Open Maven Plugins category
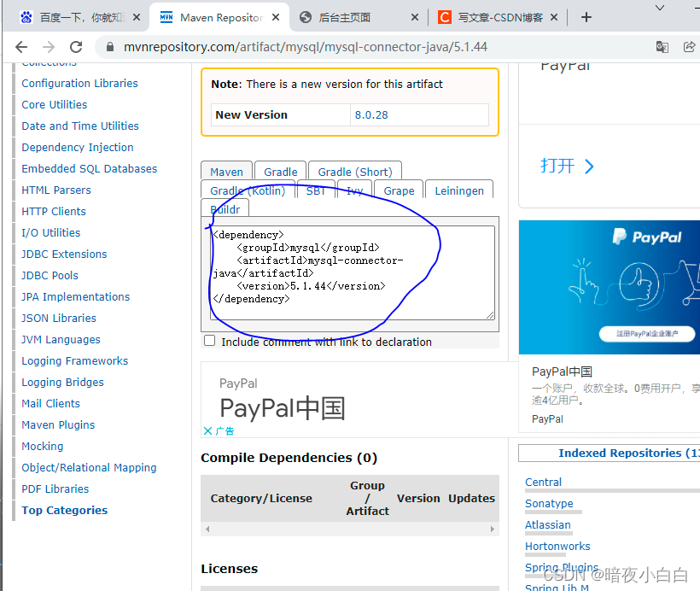Image resolution: width=700 pixels, height=591 pixels. (59, 424)
